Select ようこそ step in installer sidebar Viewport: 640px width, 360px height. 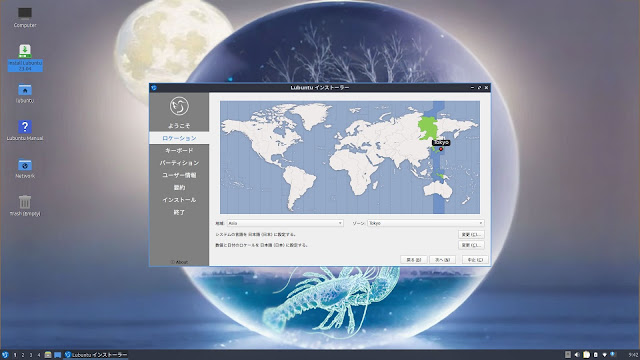coord(179,126)
